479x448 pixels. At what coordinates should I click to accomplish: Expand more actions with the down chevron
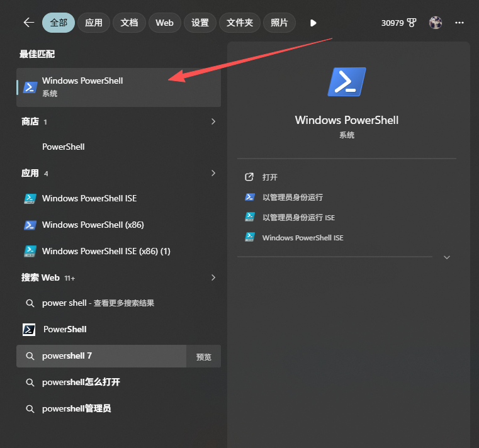click(447, 257)
